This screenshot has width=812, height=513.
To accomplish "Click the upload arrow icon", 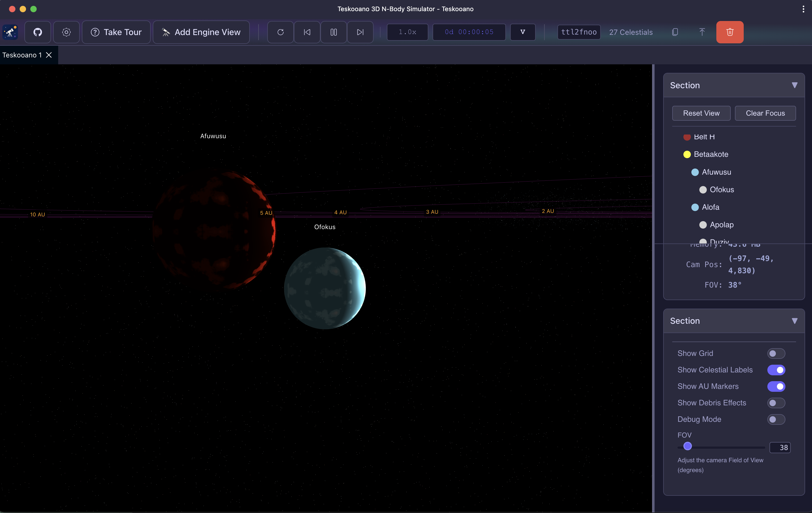I will click(702, 32).
